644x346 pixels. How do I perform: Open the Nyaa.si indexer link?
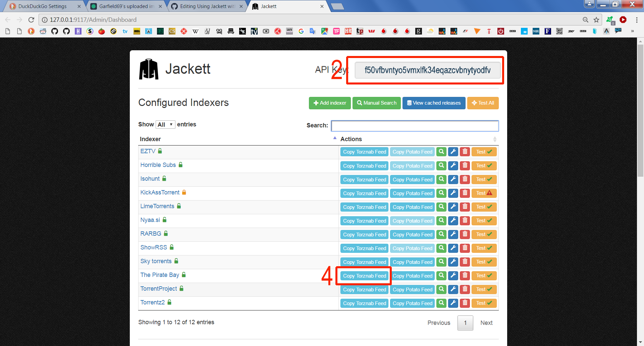(x=150, y=220)
